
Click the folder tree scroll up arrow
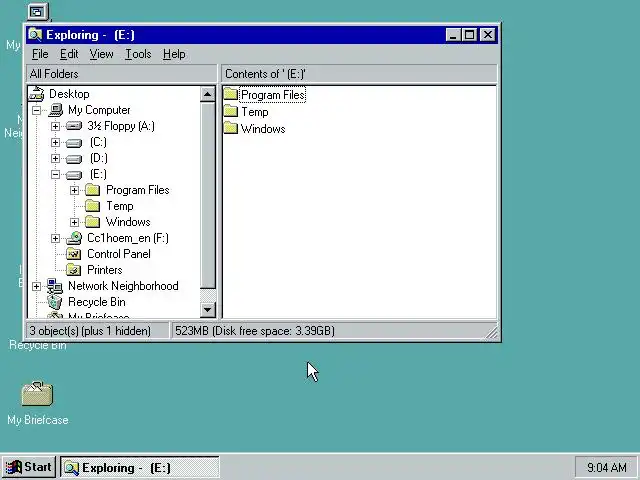click(207, 94)
